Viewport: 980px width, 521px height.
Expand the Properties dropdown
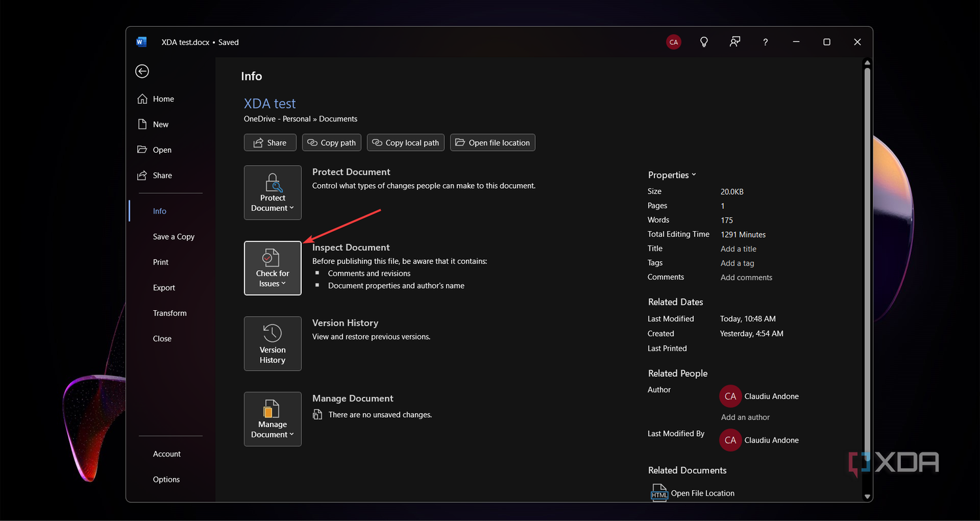(x=672, y=175)
